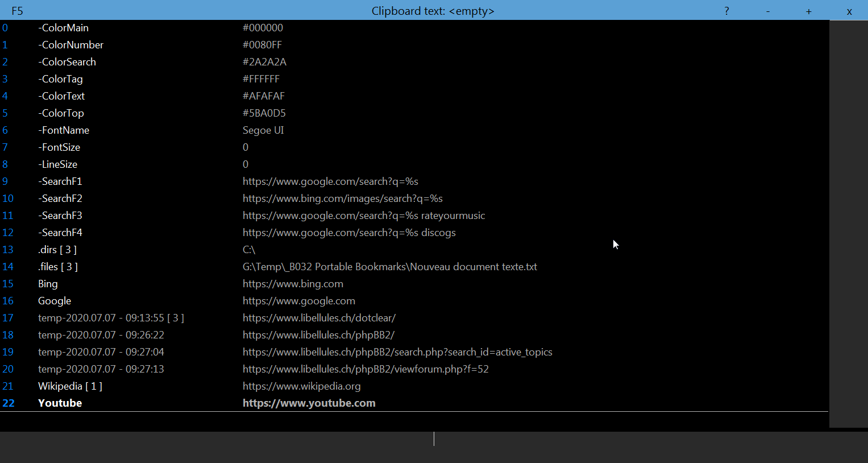The image size is (868, 463).
Task: Click the minus button in title bar
Action: [768, 11]
